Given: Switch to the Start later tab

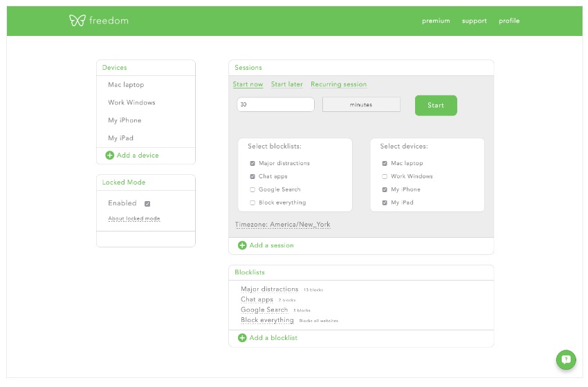Looking at the screenshot, I should tap(287, 84).
